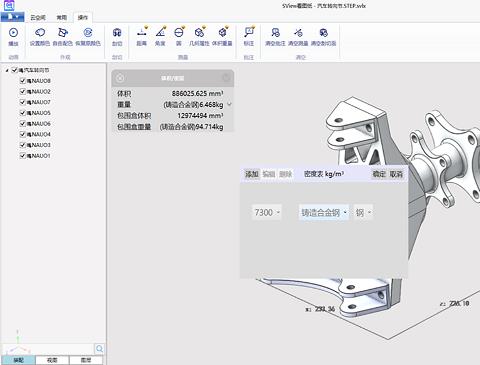This screenshot has height=365, width=480.
Task: Select the 操作 ribbon tab
Action: (x=82, y=17)
